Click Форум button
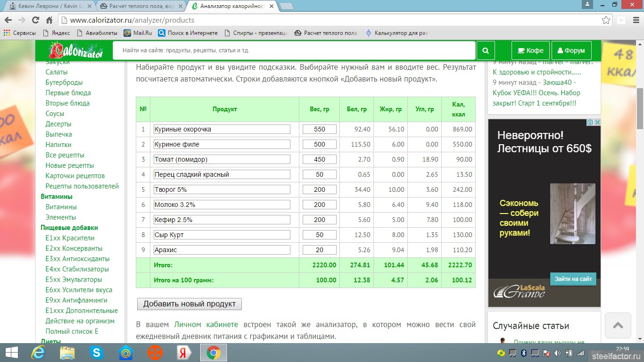The height and width of the screenshot is (362, 644). click(571, 50)
